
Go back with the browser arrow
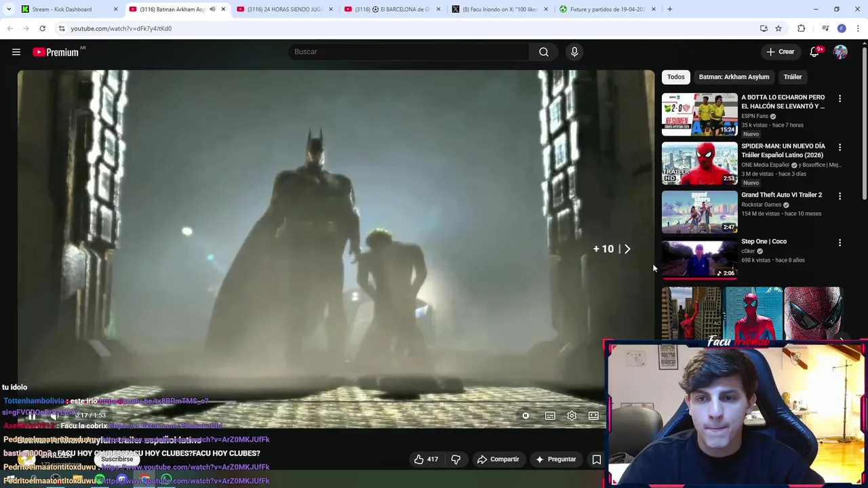(10, 28)
